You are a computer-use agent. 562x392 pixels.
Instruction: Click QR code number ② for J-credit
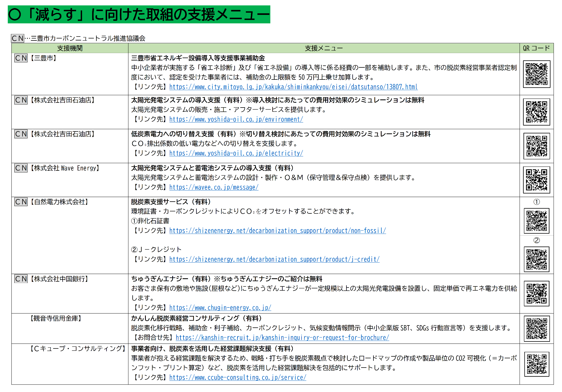point(536,259)
